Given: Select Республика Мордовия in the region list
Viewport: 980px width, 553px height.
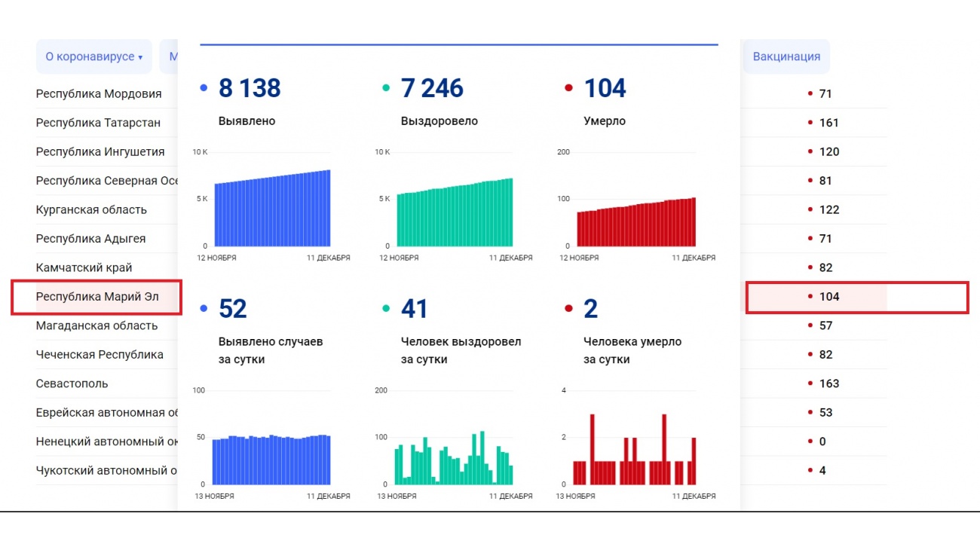Looking at the screenshot, I should 99,94.
